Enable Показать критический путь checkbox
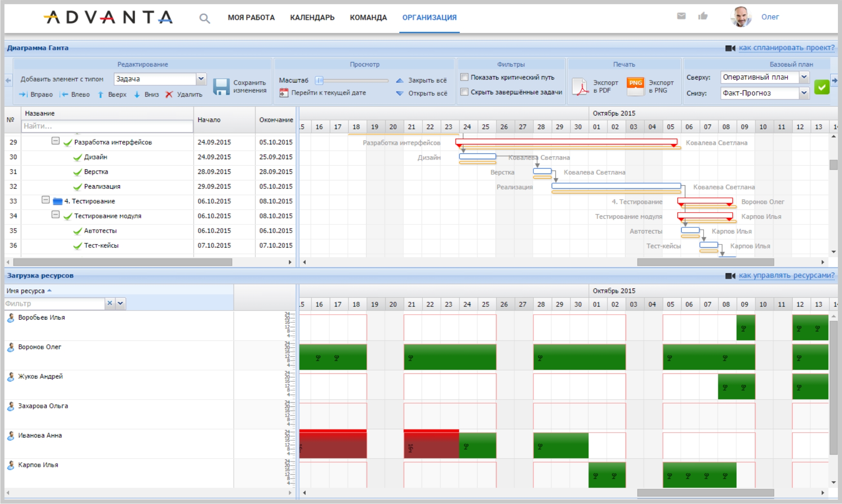842x504 pixels. (464, 77)
